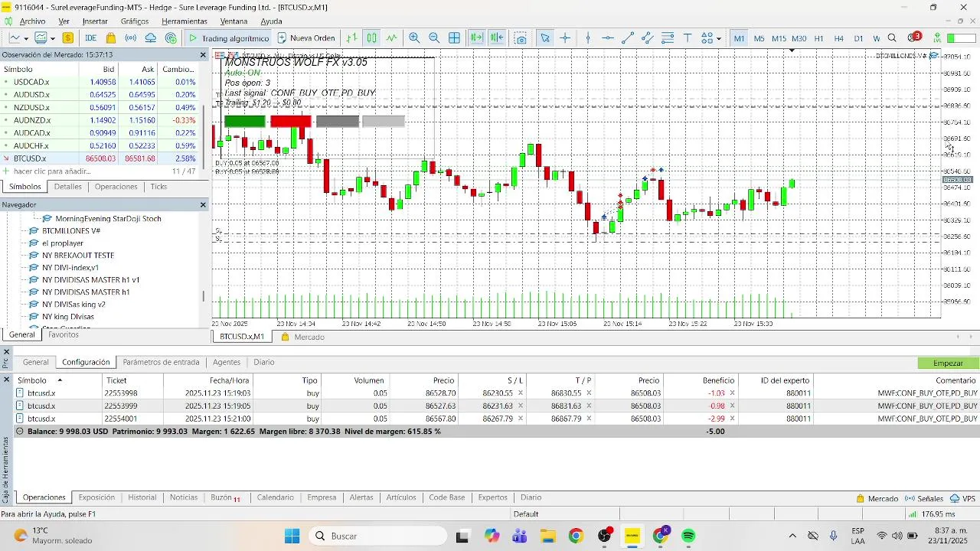Select the M1 timeframe

click(739, 37)
